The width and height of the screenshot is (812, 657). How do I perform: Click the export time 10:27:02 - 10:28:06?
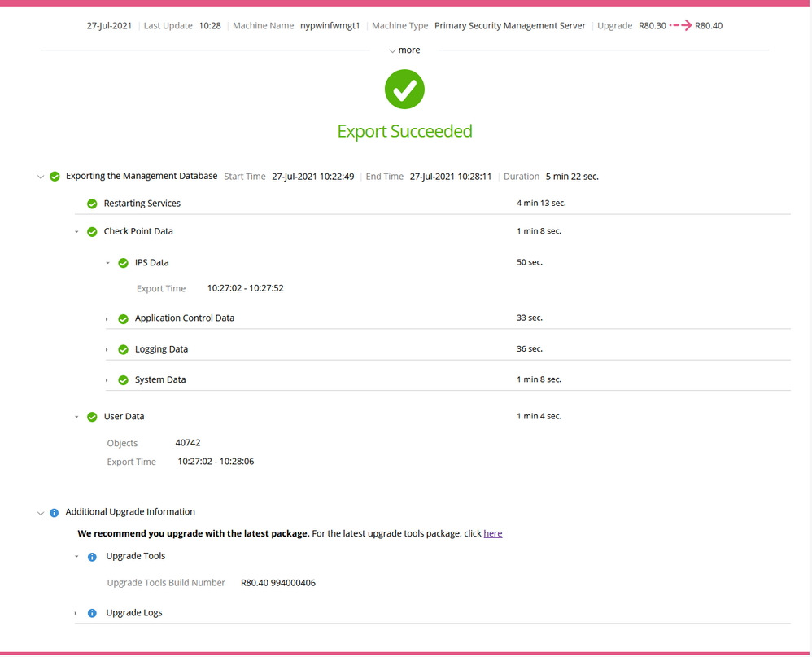216,461
